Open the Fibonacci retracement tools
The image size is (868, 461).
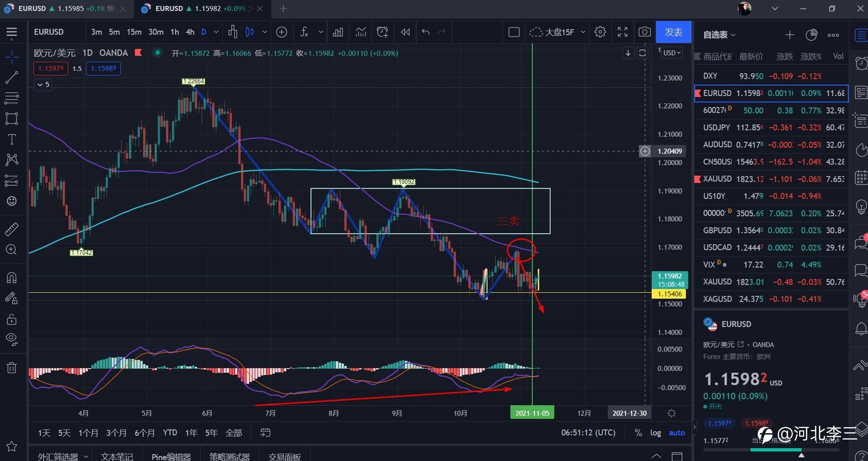(x=12, y=98)
